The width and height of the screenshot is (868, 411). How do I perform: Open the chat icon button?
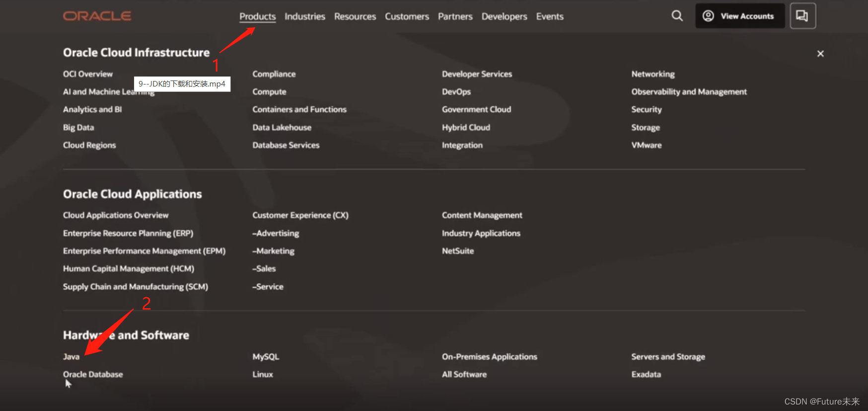(x=802, y=16)
